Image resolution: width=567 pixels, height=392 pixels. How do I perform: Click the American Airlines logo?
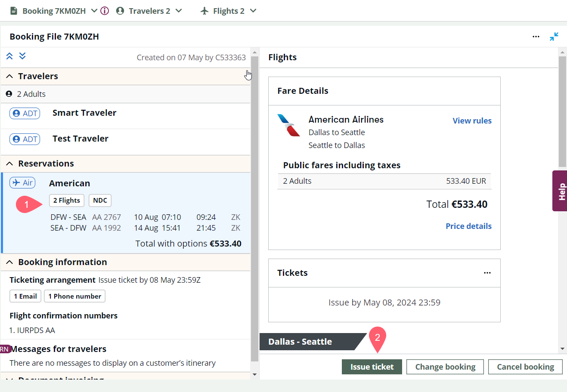point(288,125)
